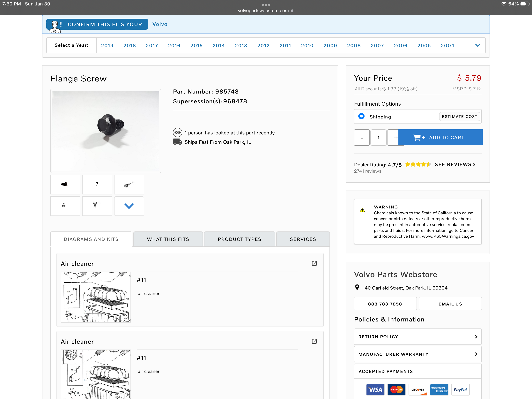This screenshot has width=532, height=399.
Task: Select the Shipping radio button
Action: (361, 116)
